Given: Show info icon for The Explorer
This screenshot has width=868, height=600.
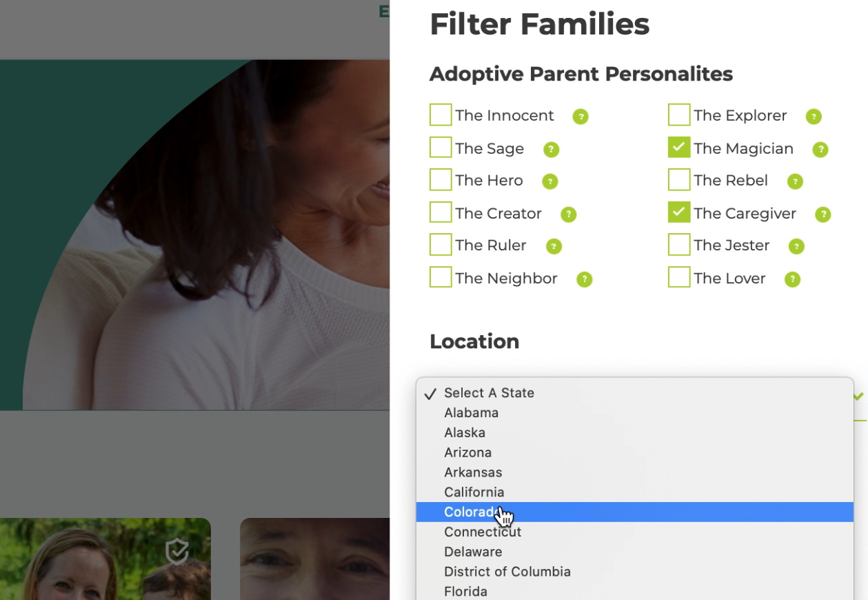Looking at the screenshot, I should [x=814, y=117].
